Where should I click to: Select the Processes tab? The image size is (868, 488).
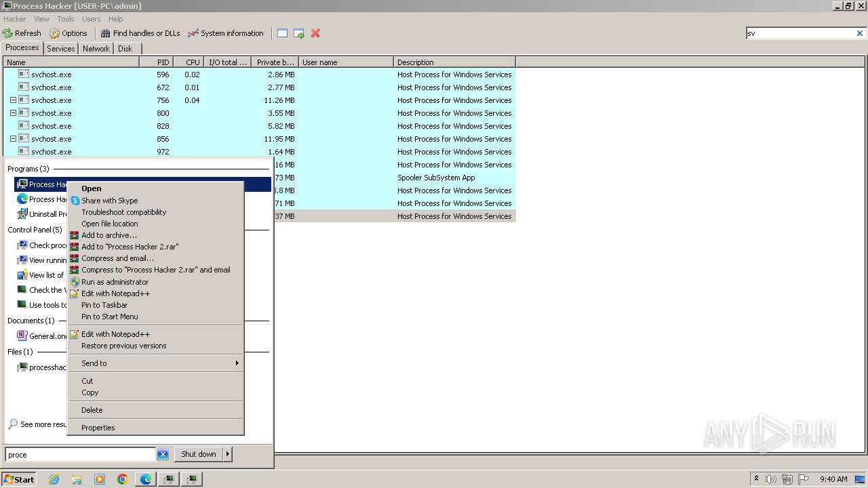(x=22, y=47)
